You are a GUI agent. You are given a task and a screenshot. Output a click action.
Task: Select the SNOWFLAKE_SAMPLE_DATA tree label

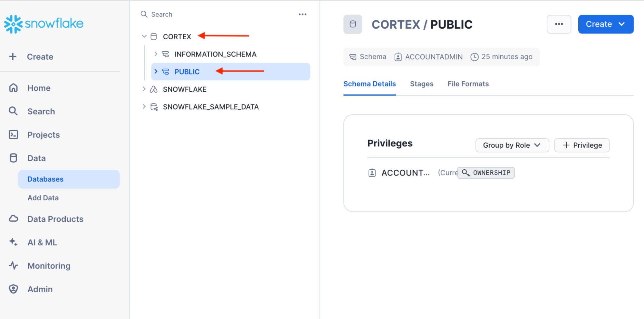tap(211, 107)
